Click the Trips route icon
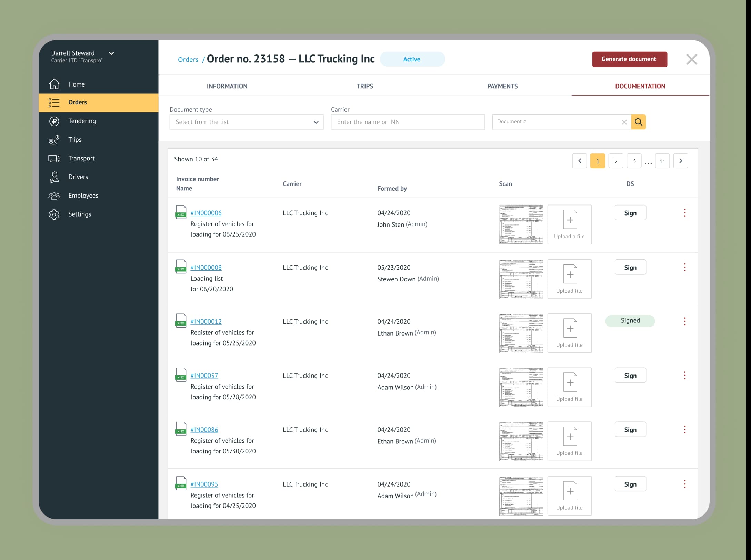The image size is (751, 560). click(54, 140)
